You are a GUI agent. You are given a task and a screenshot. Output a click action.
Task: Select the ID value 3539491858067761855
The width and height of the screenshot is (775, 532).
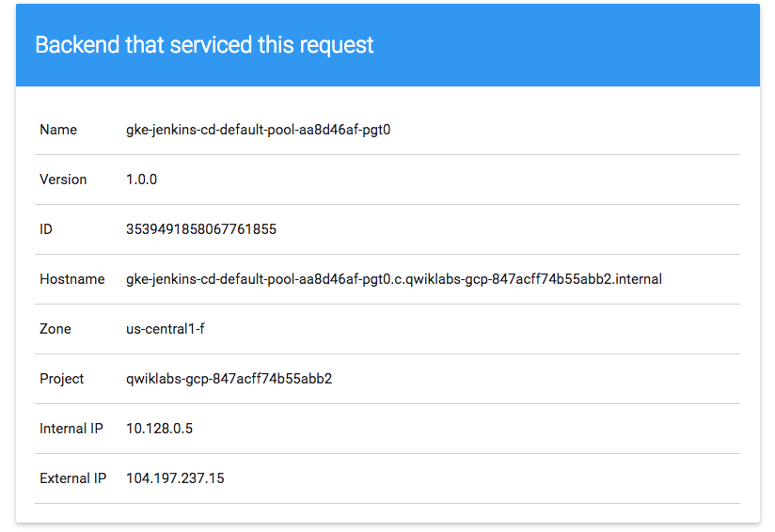click(201, 229)
